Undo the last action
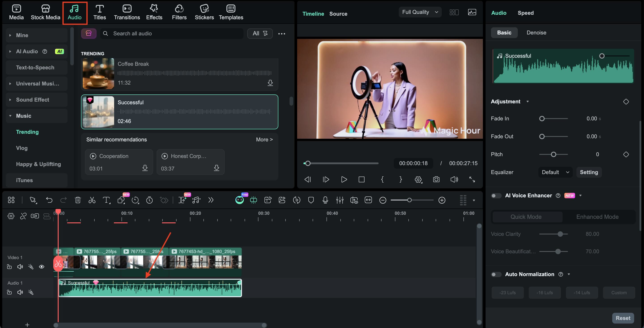 point(49,200)
